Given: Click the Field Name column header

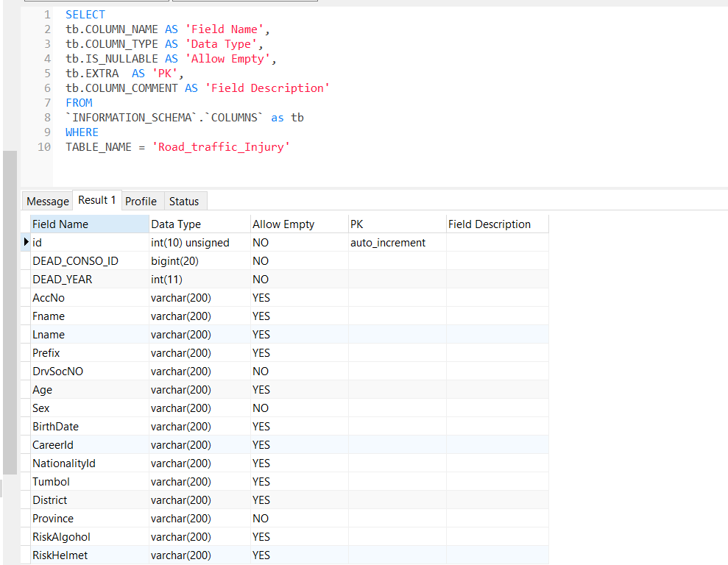Looking at the screenshot, I should pyautogui.click(x=90, y=224).
